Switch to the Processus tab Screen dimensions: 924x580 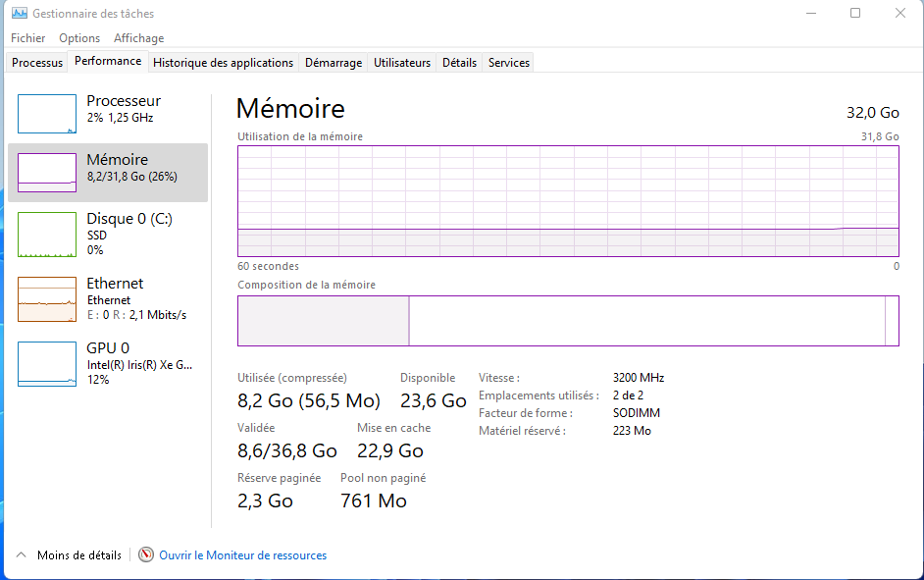point(37,63)
